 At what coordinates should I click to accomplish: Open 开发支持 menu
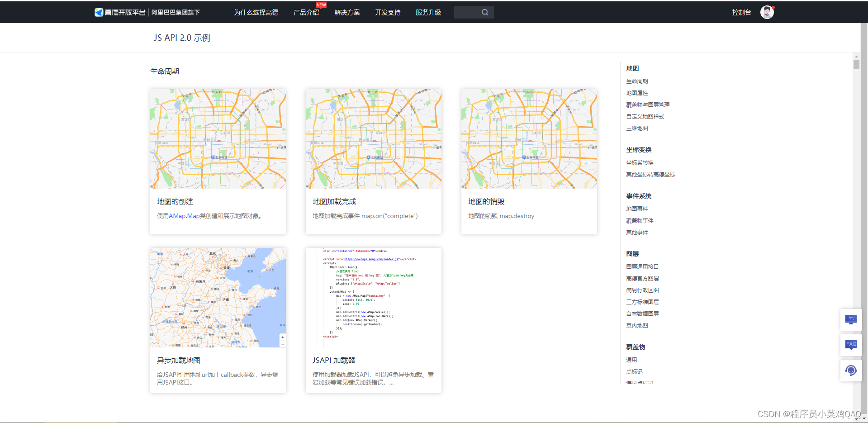click(388, 12)
